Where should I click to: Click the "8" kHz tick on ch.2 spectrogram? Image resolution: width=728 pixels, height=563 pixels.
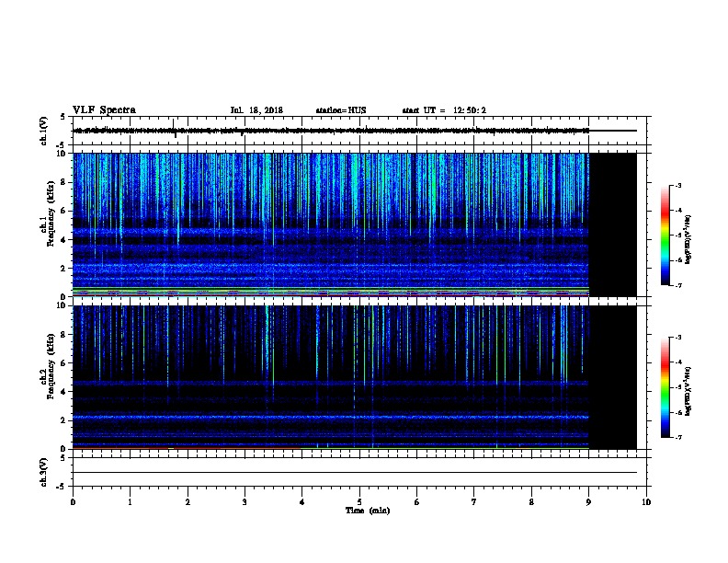click(63, 335)
